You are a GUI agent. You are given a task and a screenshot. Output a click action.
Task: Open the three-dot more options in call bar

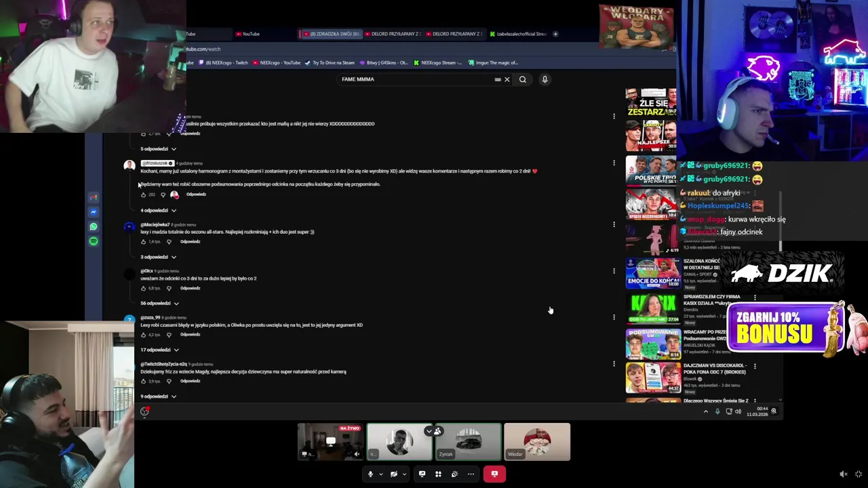coord(471,474)
